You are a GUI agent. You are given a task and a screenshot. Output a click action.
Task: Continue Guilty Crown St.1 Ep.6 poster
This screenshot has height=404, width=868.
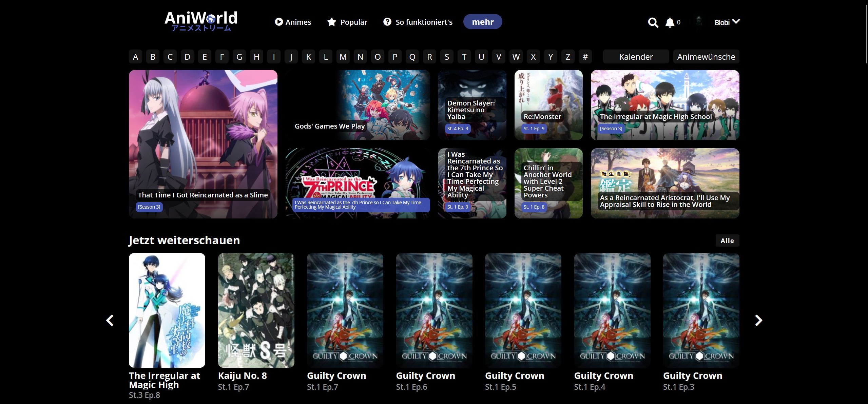coord(434,310)
